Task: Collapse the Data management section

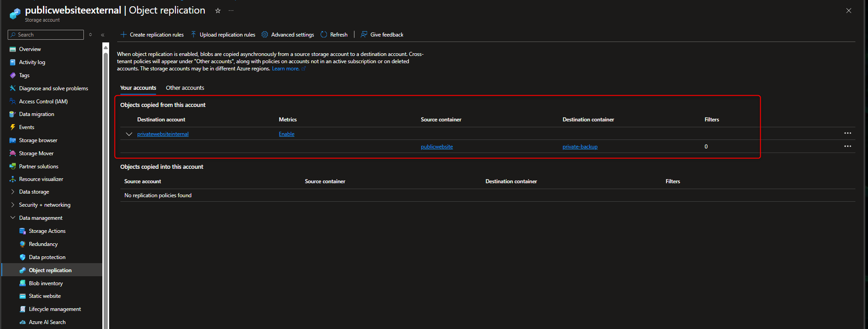Action: pos(13,218)
